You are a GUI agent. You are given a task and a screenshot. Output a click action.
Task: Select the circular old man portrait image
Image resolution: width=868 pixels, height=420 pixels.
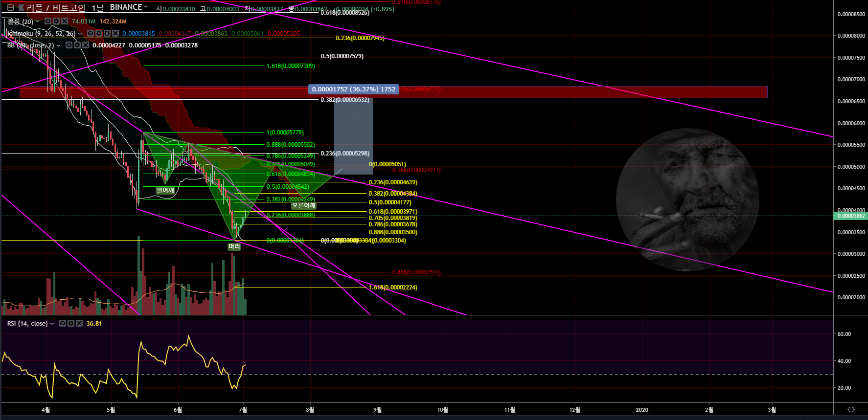[x=687, y=199]
